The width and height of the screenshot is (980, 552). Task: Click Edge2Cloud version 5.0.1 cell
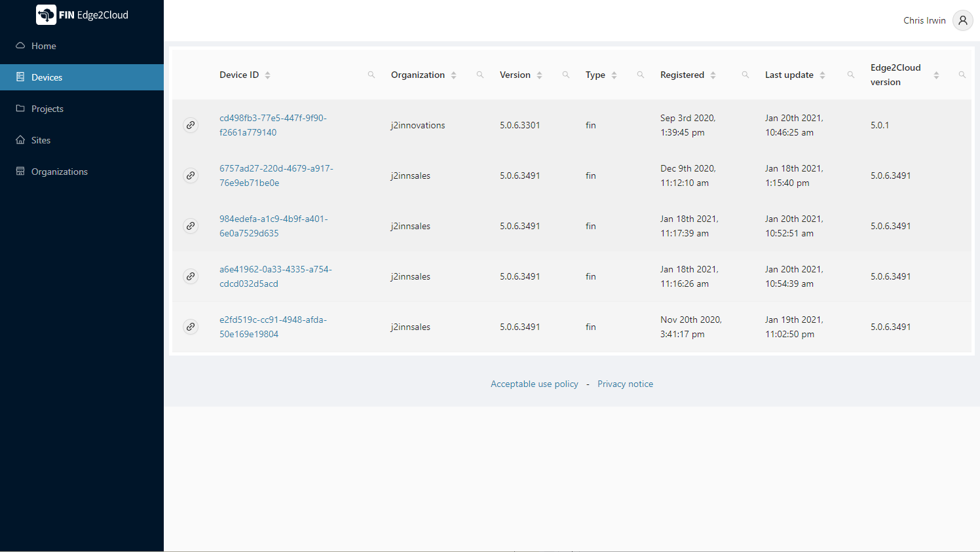pos(880,125)
